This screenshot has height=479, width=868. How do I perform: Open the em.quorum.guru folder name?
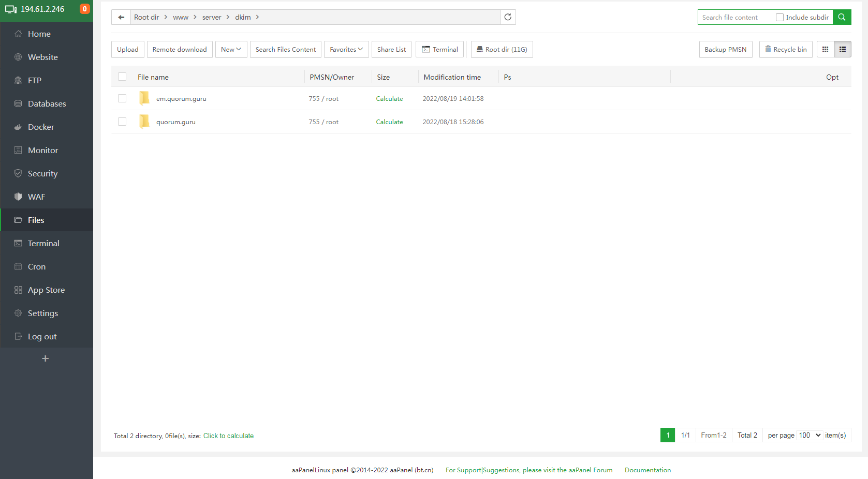181,98
